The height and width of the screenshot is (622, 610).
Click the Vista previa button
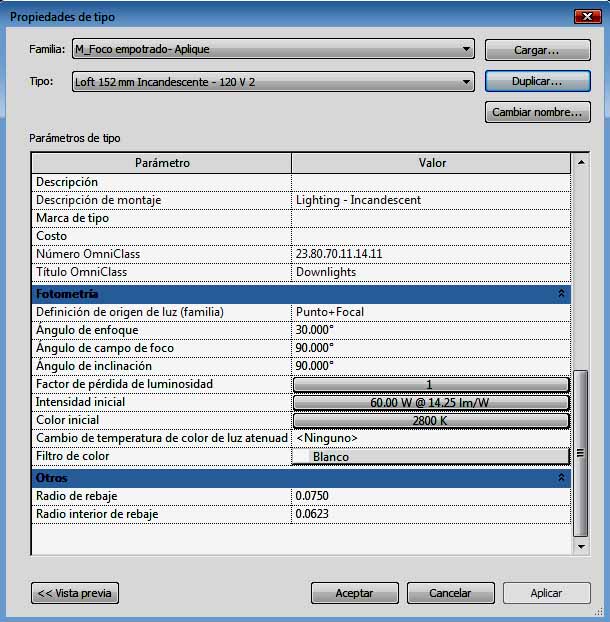point(75,593)
